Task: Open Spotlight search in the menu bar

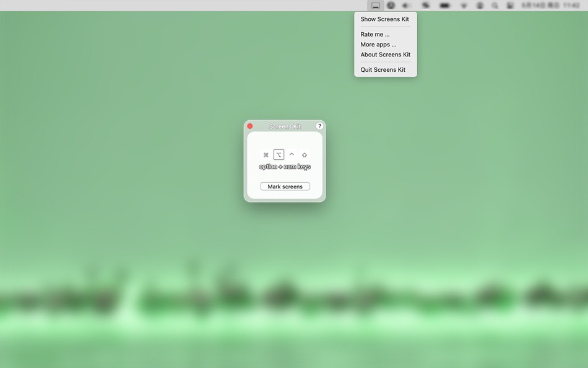Action: (495, 6)
